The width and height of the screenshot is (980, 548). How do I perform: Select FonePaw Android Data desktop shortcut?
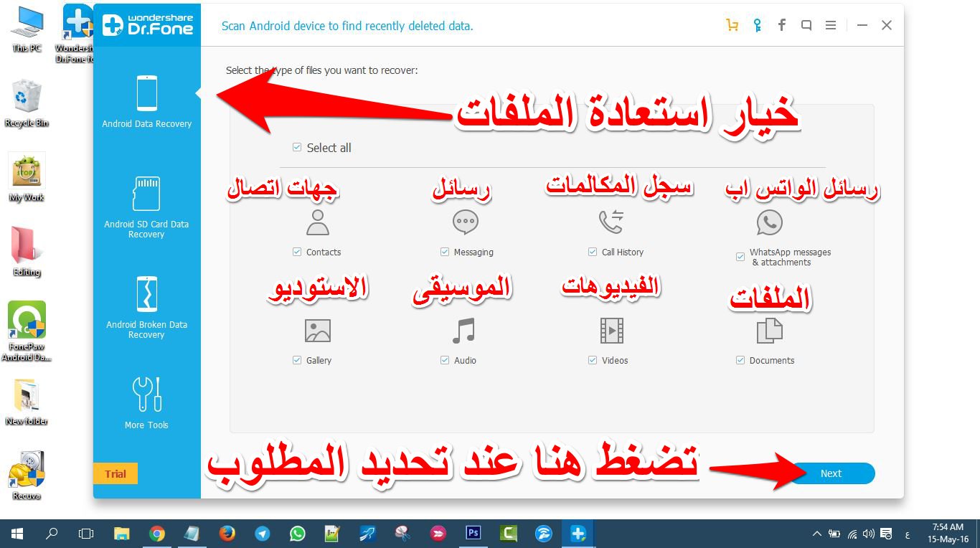point(27,331)
